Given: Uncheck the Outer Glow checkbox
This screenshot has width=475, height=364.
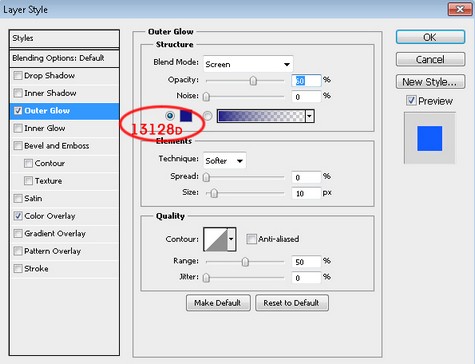Looking at the screenshot, I should [18, 111].
